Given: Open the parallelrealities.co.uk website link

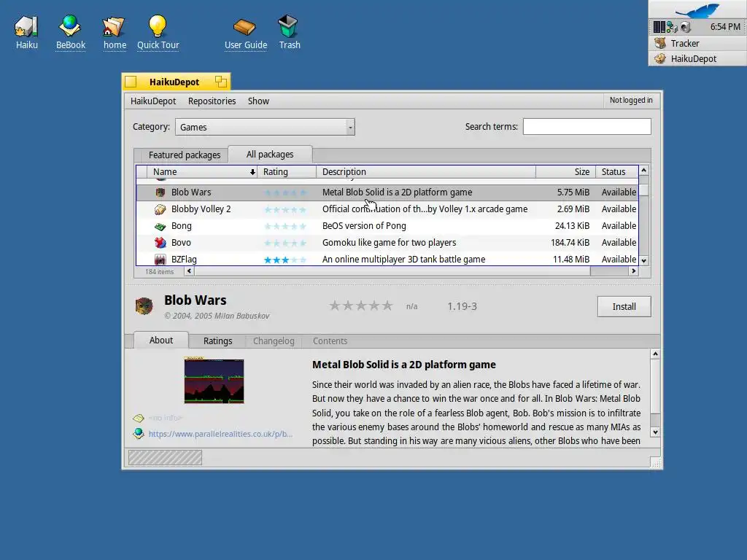Looking at the screenshot, I should pos(220,434).
